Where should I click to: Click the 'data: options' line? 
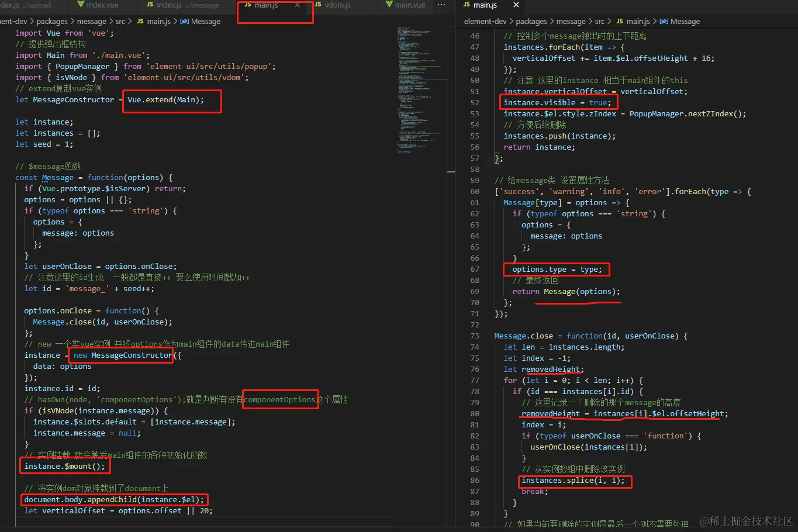coord(62,366)
